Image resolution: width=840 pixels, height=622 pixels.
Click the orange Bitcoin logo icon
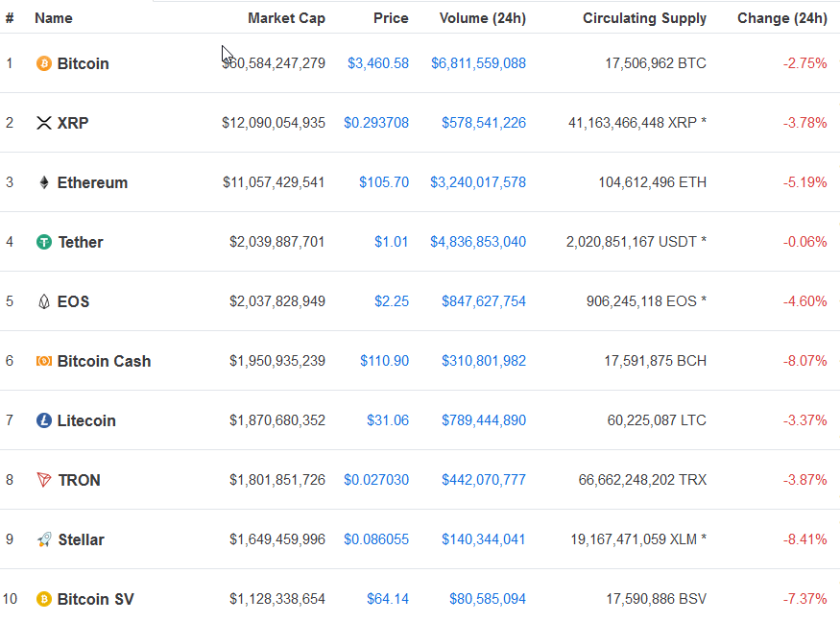[x=44, y=63]
